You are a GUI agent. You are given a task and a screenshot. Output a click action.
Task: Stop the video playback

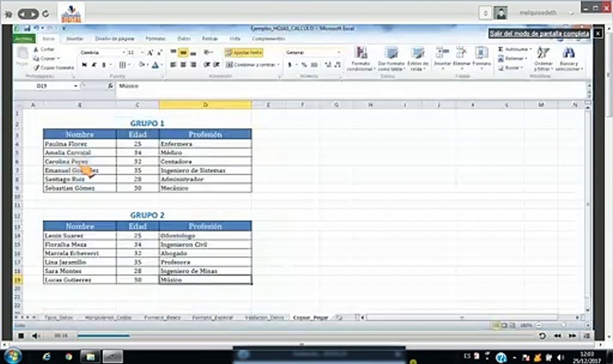pyautogui.click(x=21, y=336)
